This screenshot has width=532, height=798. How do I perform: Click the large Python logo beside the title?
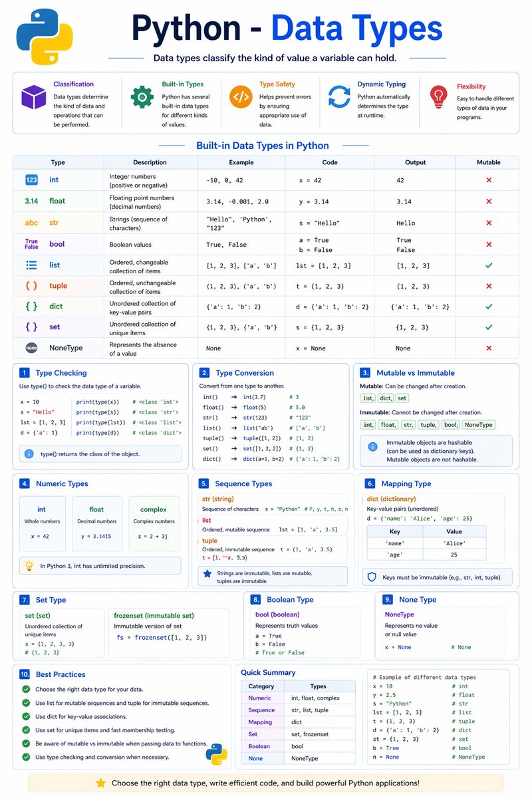[x=44, y=36]
